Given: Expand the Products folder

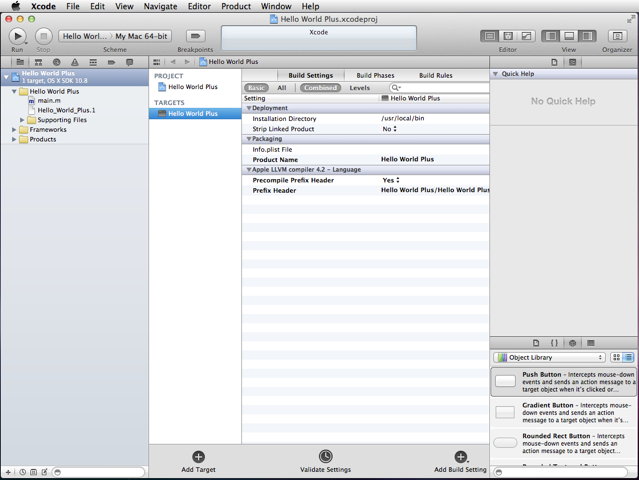Looking at the screenshot, I should pyautogui.click(x=14, y=139).
